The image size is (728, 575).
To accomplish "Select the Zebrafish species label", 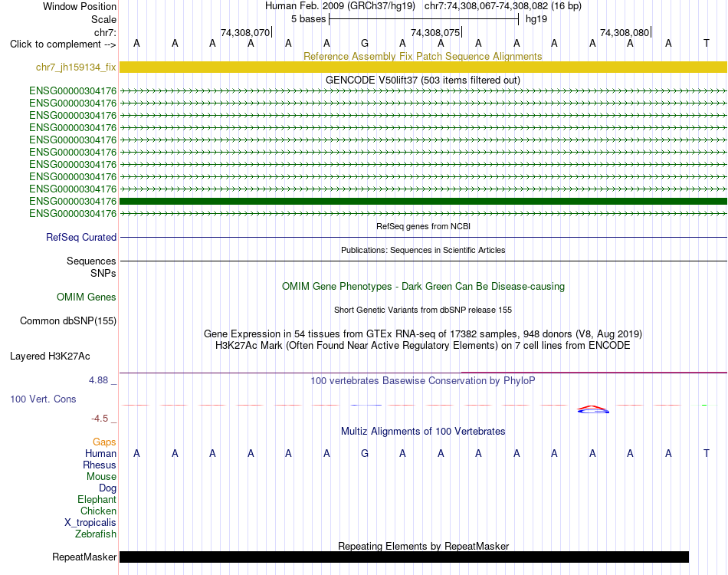I will pyautogui.click(x=96, y=534).
